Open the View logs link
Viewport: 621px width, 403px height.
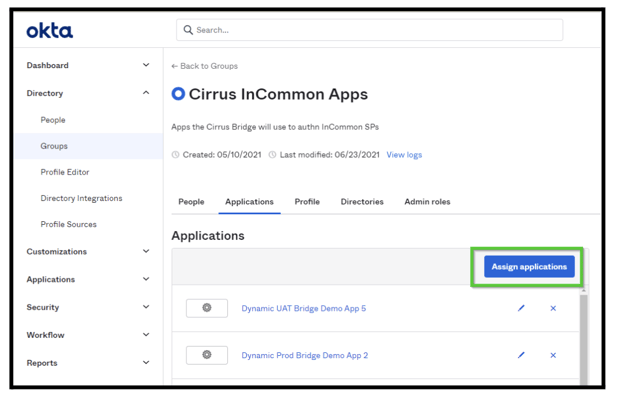[404, 155]
